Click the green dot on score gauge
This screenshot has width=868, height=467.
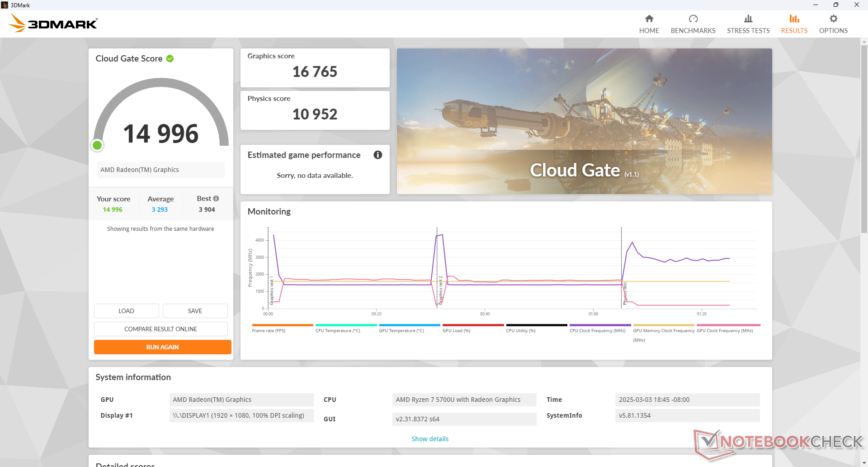[x=97, y=145]
